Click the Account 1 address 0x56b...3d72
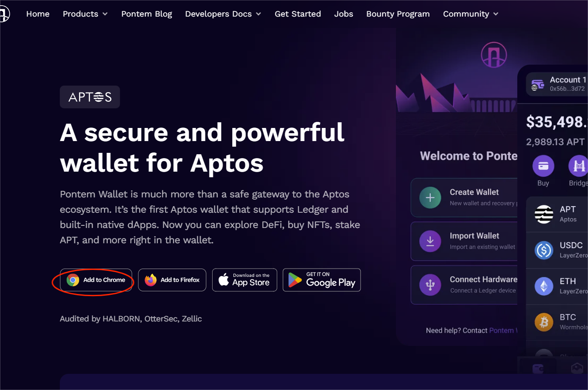Viewport: 588px width, 390px height. (x=567, y=89)
